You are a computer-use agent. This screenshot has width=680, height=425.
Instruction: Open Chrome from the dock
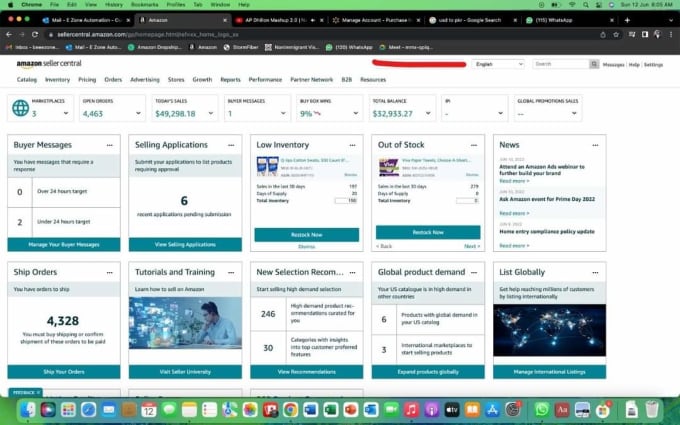pos(290,409)
